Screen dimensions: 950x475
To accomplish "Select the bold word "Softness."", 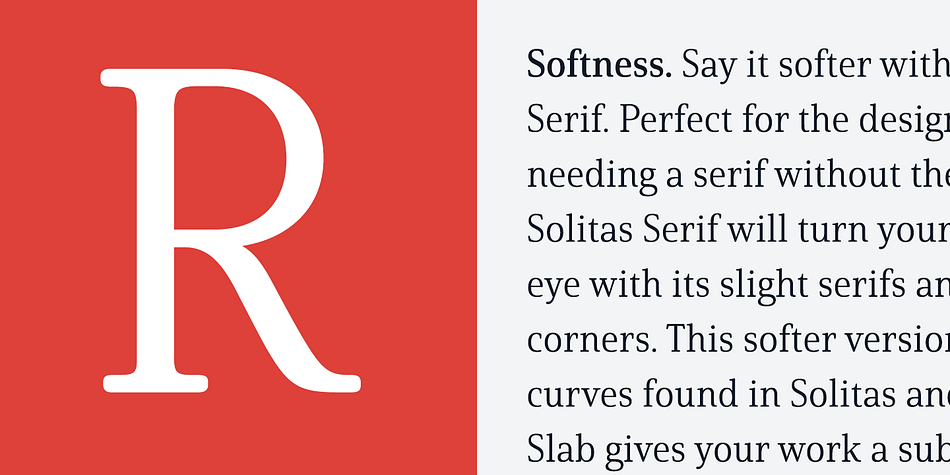I will pyautogui.click(x=599, y=65).
